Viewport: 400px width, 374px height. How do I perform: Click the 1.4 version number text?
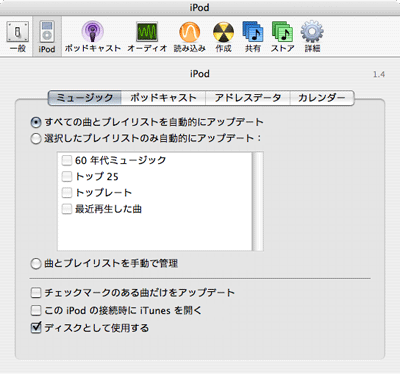pos(379,74)
